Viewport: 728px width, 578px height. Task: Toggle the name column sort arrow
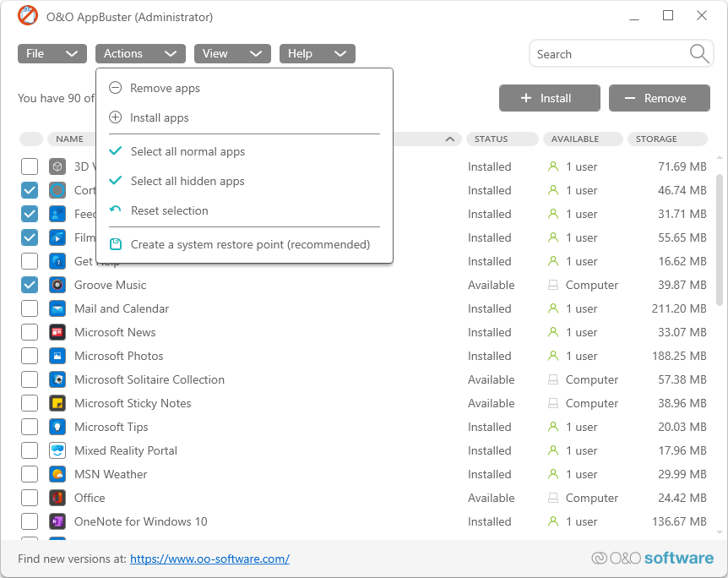[449, 139]
